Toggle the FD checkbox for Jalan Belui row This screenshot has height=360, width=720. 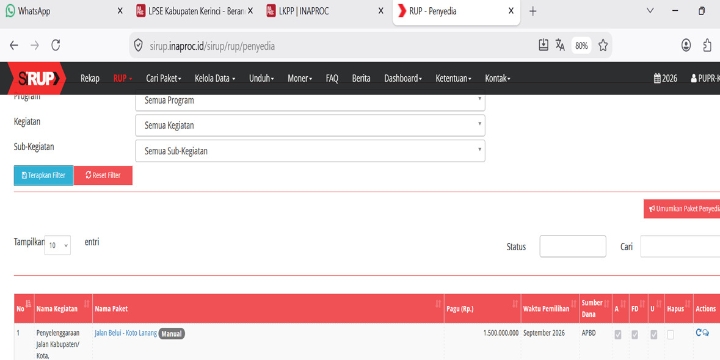[635, 335]
